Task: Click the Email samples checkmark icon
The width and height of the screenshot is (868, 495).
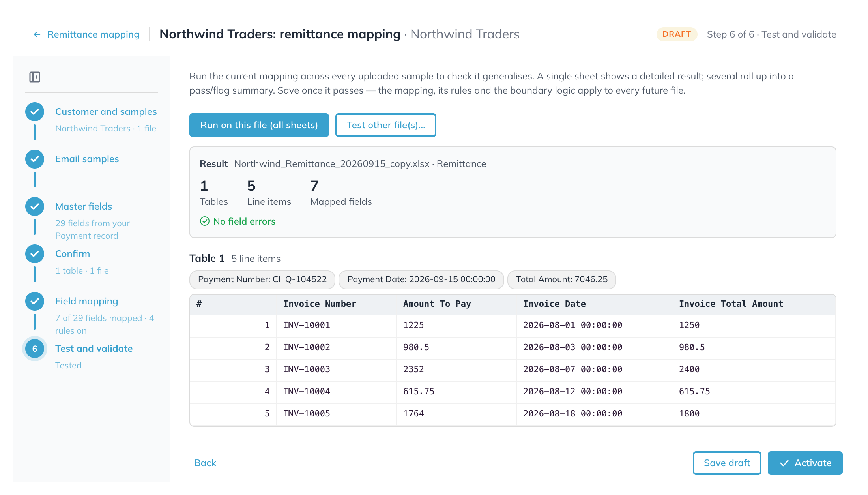Action: tap(35, 159)
